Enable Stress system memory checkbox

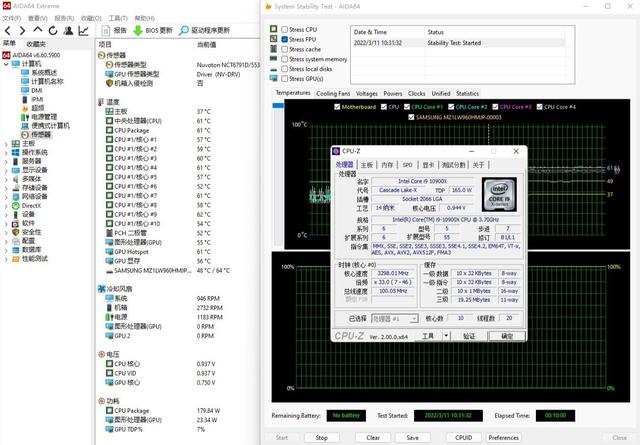coord(284,59)
